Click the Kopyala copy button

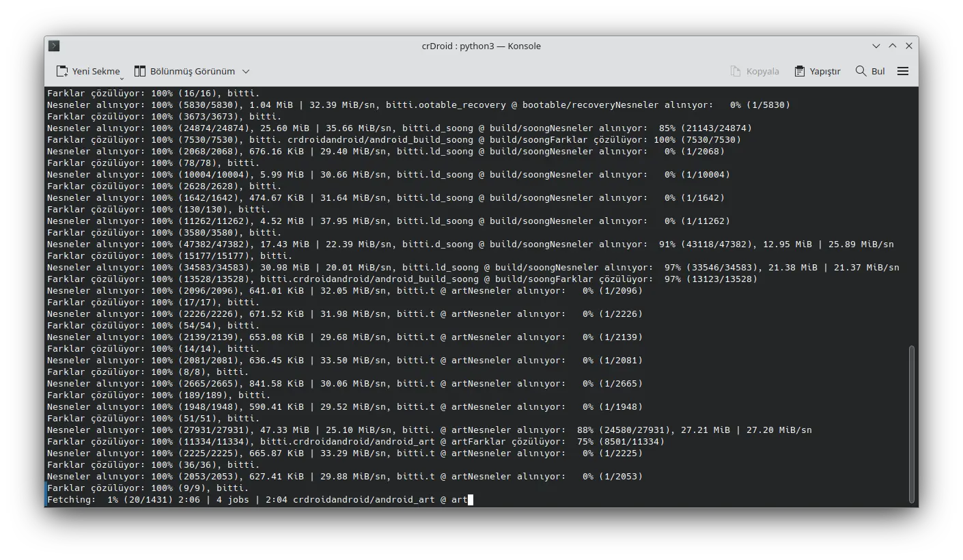pyautogui.click(x=755, y=71)
